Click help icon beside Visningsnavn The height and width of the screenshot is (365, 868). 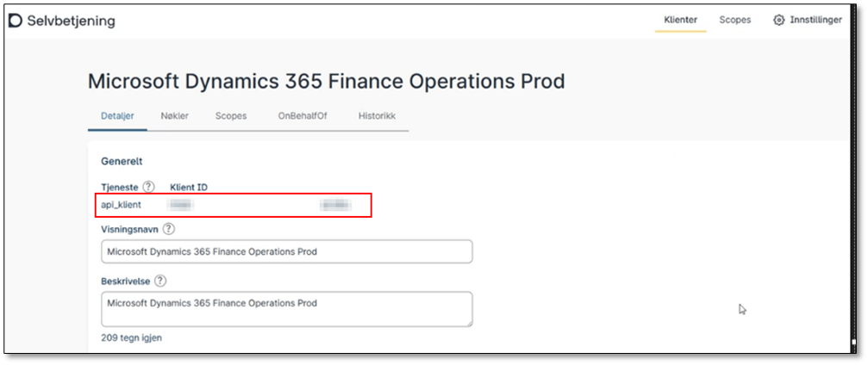click(168, 229)
